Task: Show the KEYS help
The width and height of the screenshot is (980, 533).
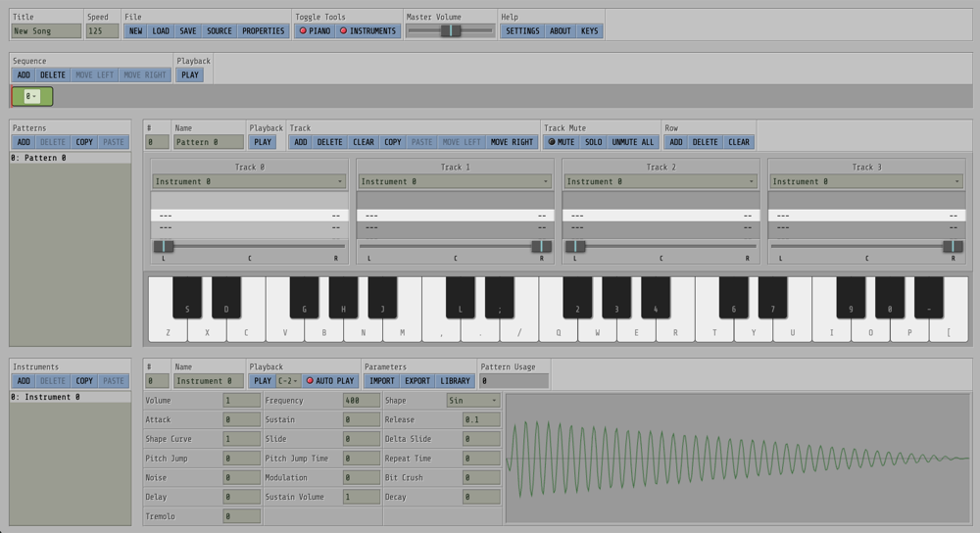Action: click(x=589, y=30)
